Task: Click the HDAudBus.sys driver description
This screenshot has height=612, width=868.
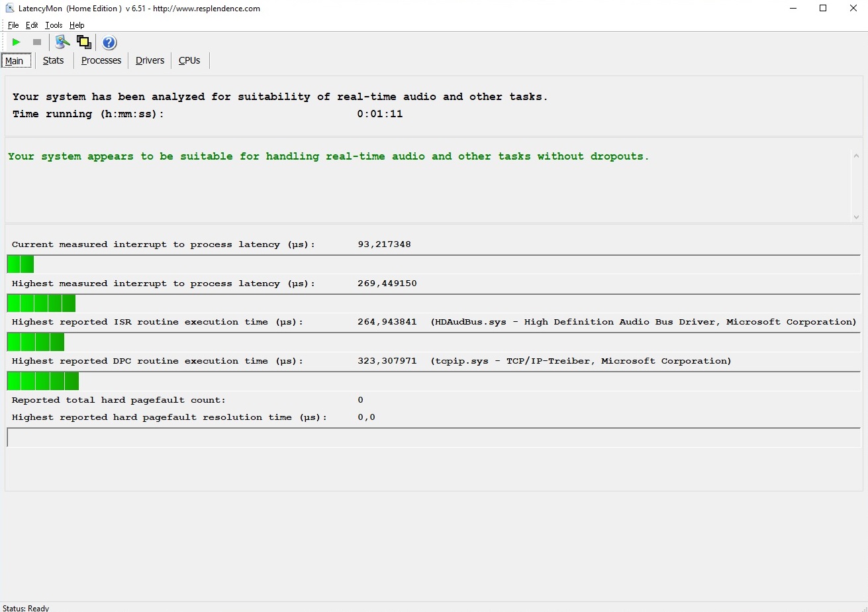Action: 644,322
